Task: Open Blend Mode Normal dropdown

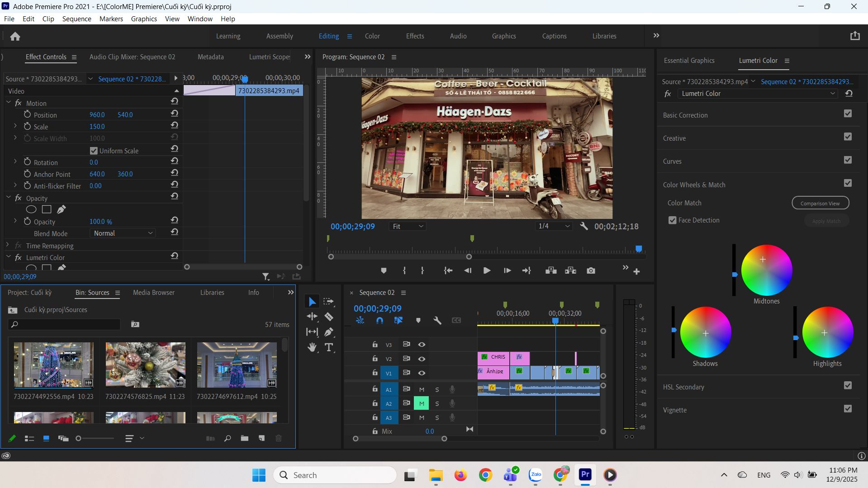Action: tap(123, 233)
